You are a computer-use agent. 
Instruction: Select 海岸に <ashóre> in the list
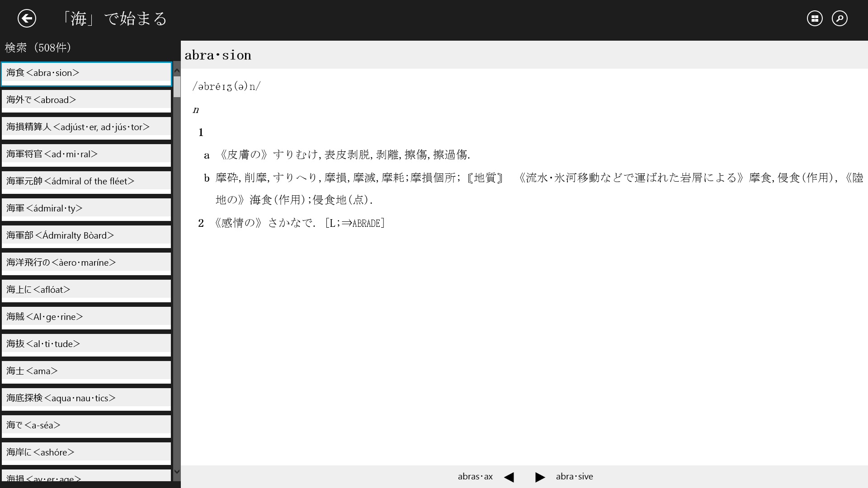[86, 453]
